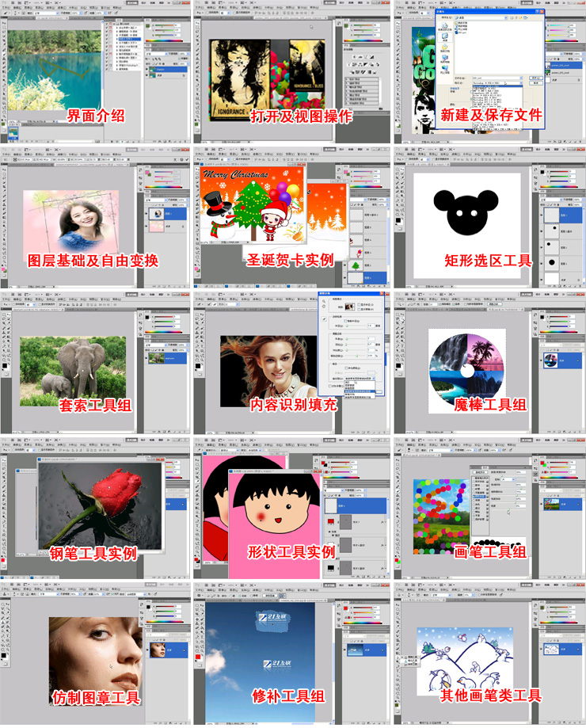
Task: Click the 打开及视图操作 caption text
Action: tap(301, 116)
